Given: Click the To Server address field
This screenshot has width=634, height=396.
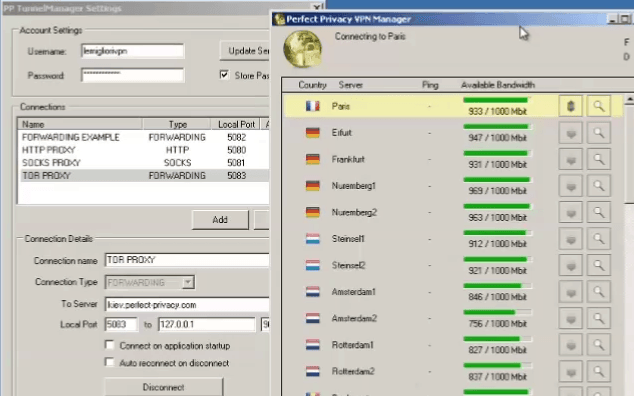Looking at the screenshot, I should coord(187,305).
